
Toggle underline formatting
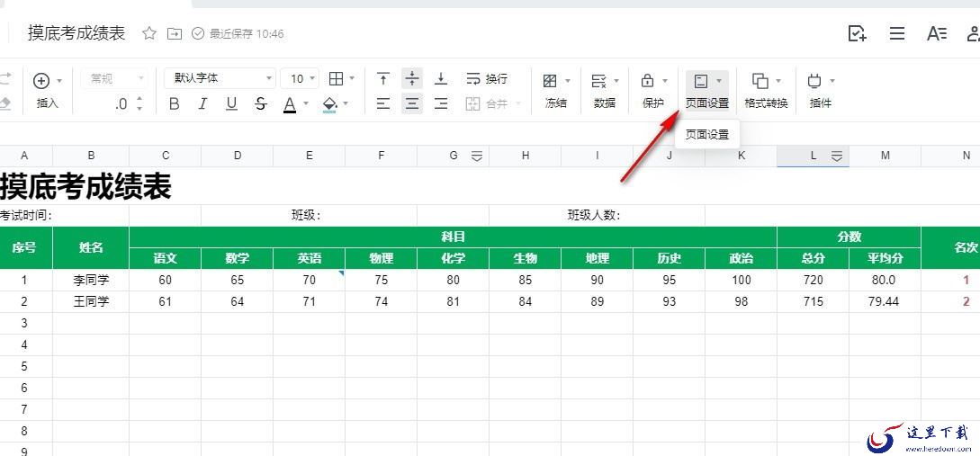click(x=232, y=104)
